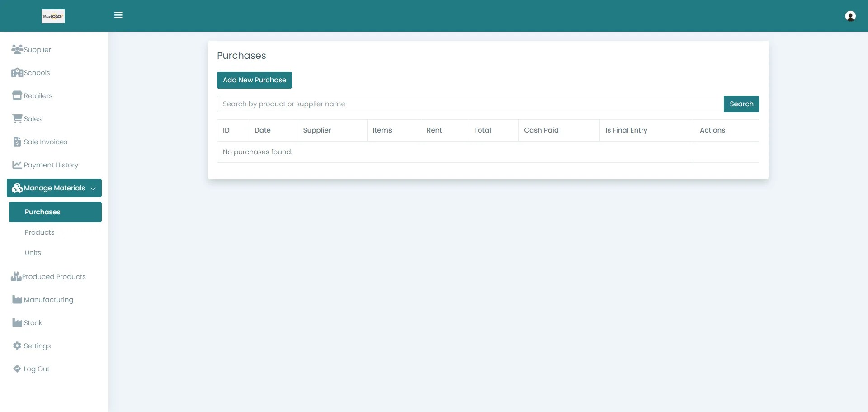Click the Log Out diamond icon
The height and width of the screenshot is (412, 868).
[17, 369]
